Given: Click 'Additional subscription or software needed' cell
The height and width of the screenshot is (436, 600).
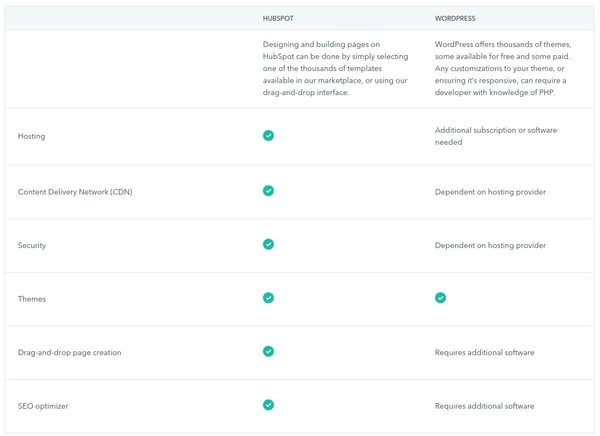Looking at the screenshot, I should [x=496, y=136].
